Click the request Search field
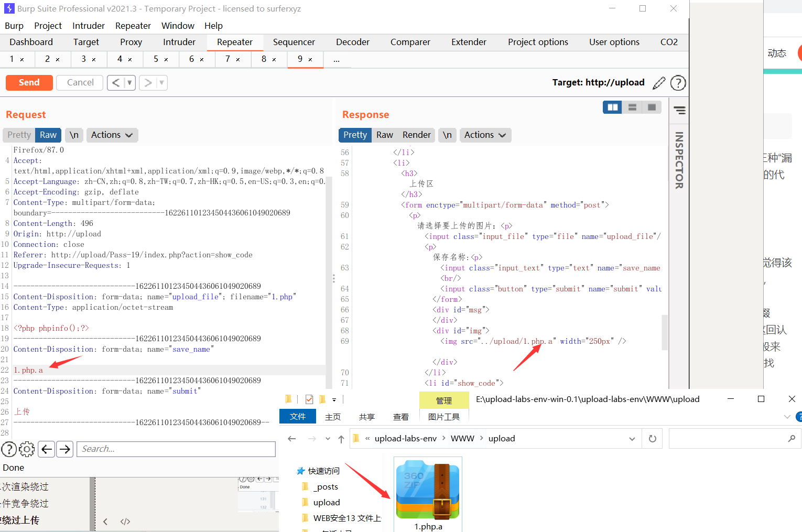 click(x=176, y=449)
